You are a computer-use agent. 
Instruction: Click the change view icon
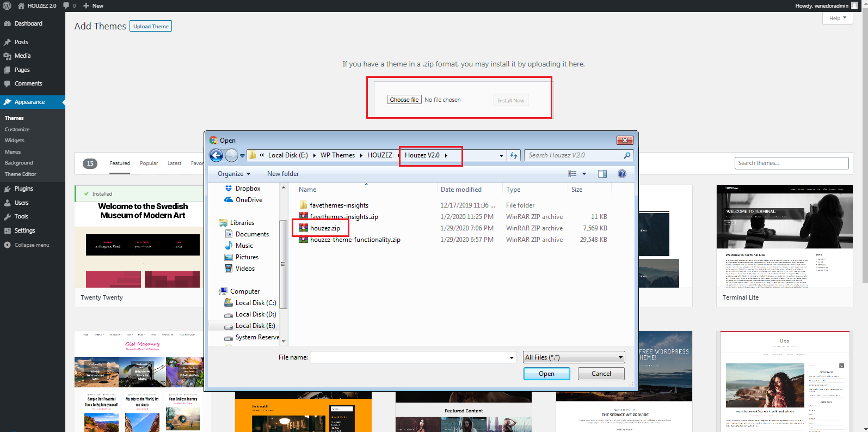572,174
